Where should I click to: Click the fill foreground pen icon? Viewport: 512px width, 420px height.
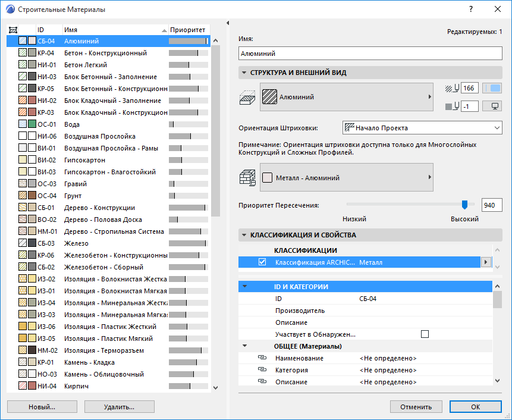point(453,88)
